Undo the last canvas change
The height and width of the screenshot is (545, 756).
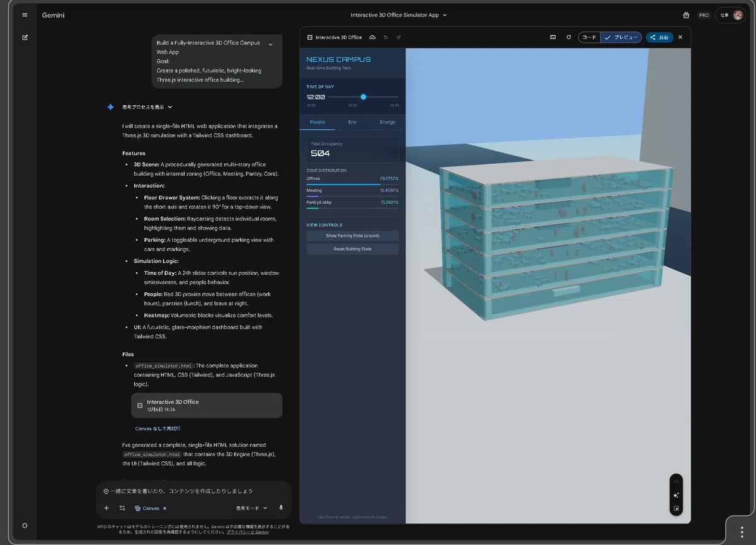pyautogui.click(x=386, y=37)
